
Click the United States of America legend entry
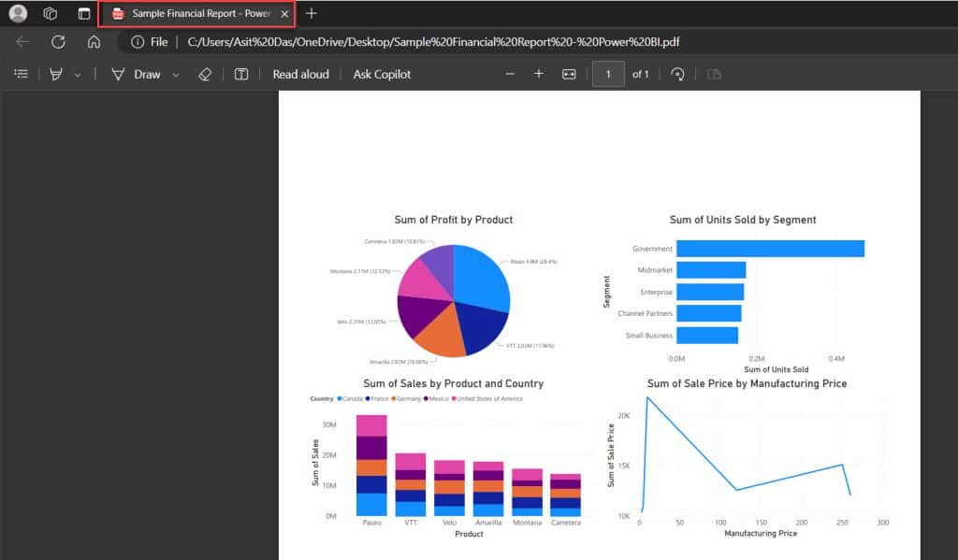[x=487, y=399]
